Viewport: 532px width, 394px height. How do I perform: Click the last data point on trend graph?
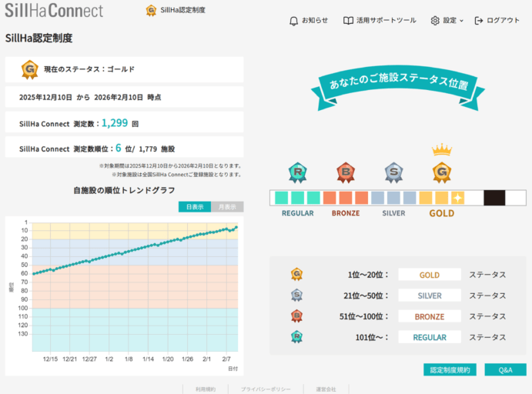tap(236, 227)
